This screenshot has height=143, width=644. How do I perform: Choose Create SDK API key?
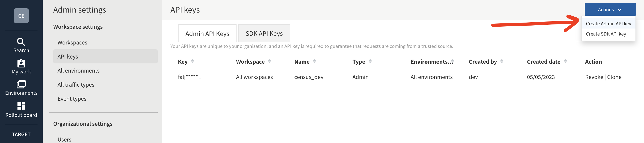(x=605, y=34)
